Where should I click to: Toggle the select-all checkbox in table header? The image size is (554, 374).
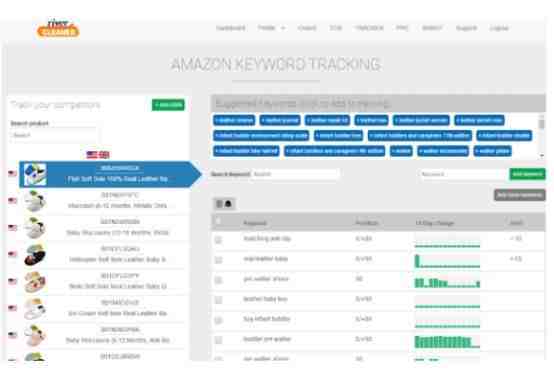coord(218,221)
